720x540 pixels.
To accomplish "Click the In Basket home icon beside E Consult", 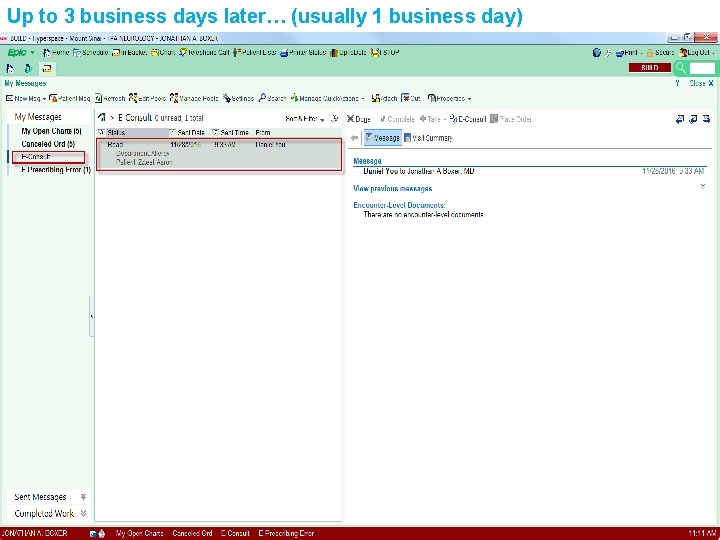I will (x=102, y=118).
